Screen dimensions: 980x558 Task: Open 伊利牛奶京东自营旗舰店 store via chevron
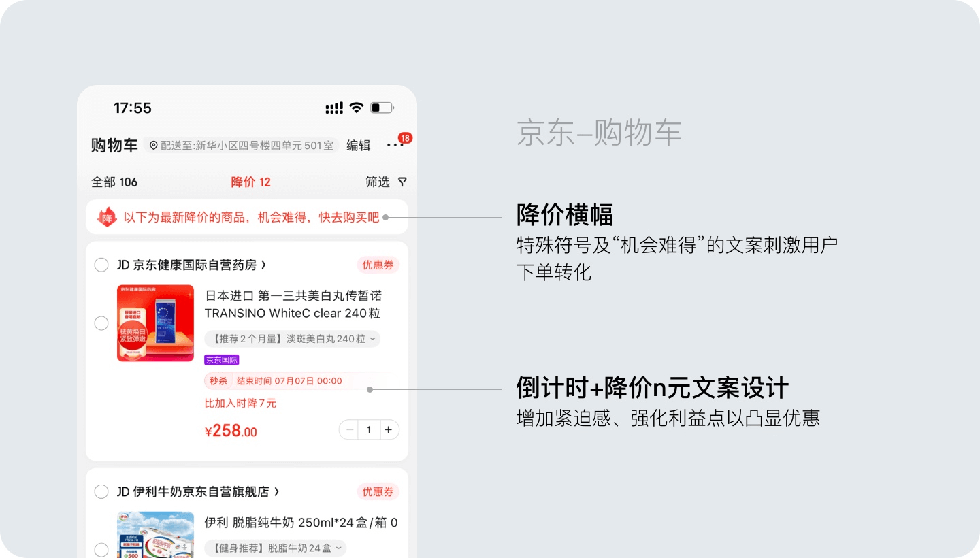(276, 491)
